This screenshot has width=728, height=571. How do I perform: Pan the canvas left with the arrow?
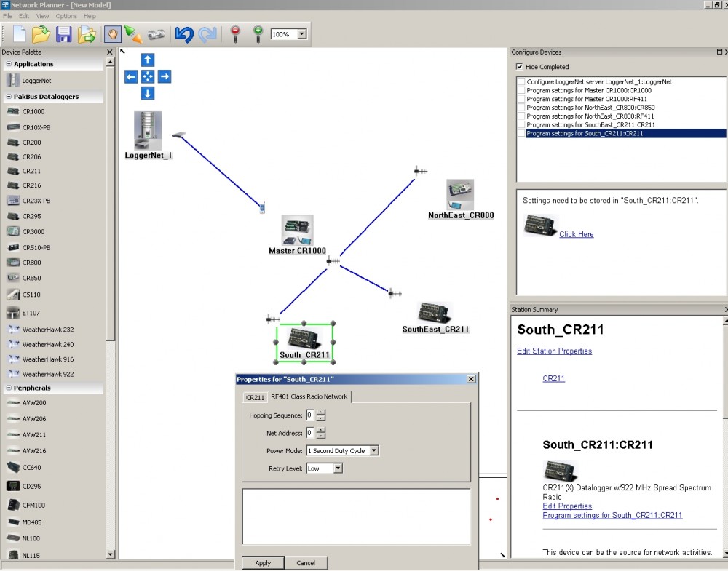131,76
